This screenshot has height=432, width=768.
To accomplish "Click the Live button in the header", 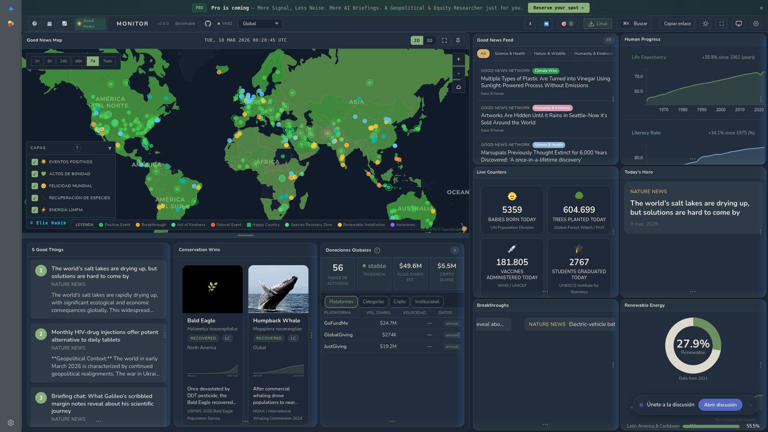I will (598, 24).
